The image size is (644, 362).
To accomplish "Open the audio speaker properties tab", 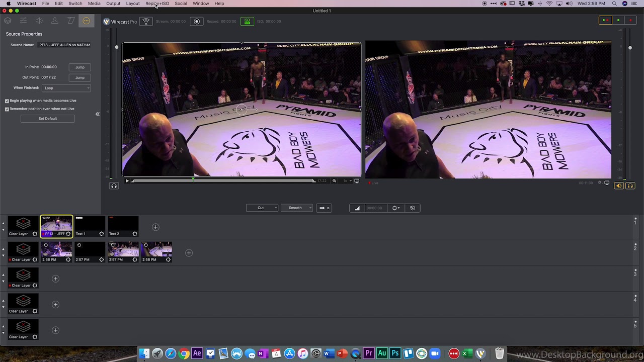I will pos(39,21).
